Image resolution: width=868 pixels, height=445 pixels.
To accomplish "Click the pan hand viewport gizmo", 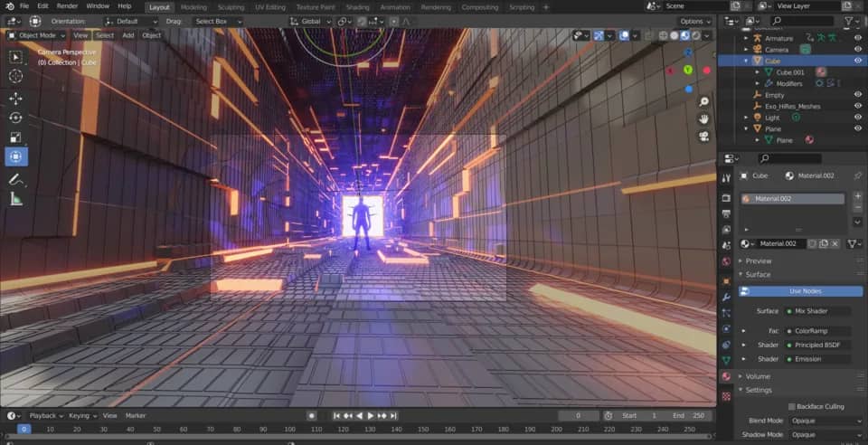I will click(x=703, y=119).
